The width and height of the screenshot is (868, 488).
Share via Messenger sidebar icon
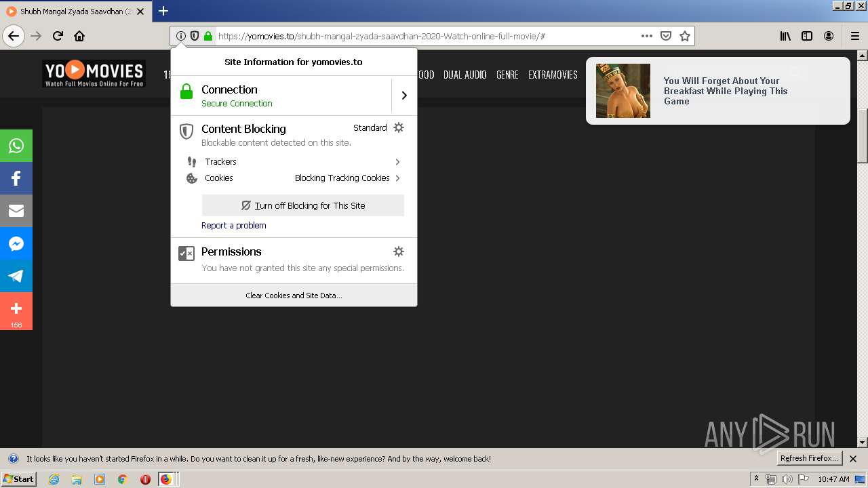[x=16, y=243]
